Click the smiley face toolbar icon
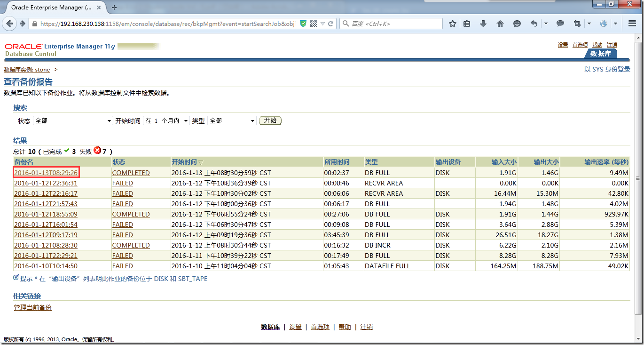 (x=517, y=24)
